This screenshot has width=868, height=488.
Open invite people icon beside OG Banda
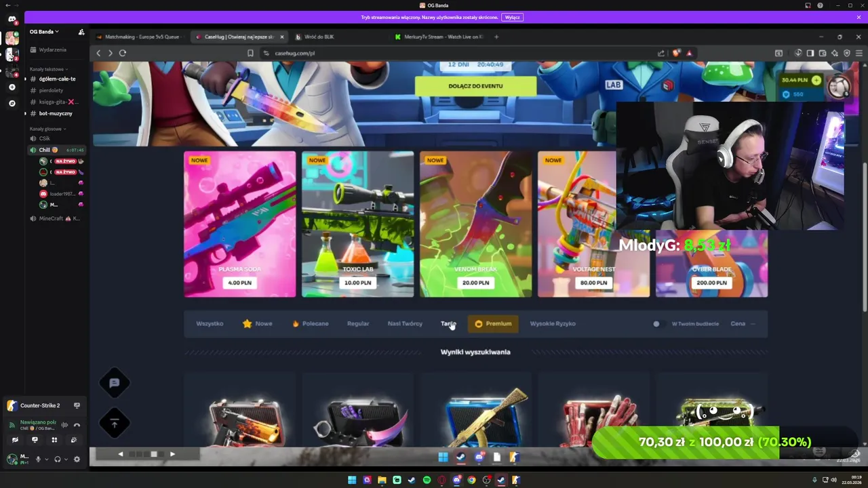(81, 32)
